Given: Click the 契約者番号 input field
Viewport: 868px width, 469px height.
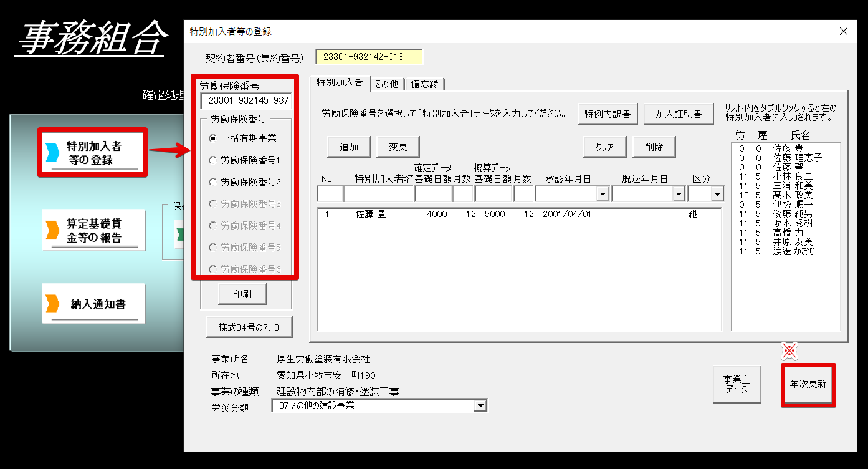Looking at the screenshot, I should click(369, 57).
